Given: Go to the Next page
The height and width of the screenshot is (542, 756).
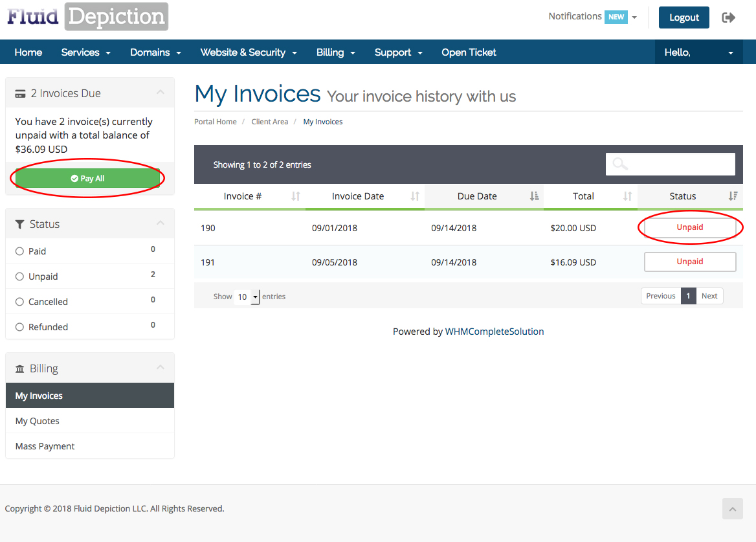Looking at the screenshot, I should (x=709, y=296).
